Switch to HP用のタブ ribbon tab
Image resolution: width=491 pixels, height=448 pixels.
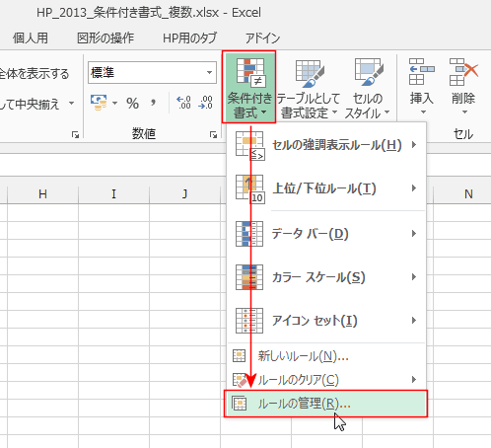[190, 38]
